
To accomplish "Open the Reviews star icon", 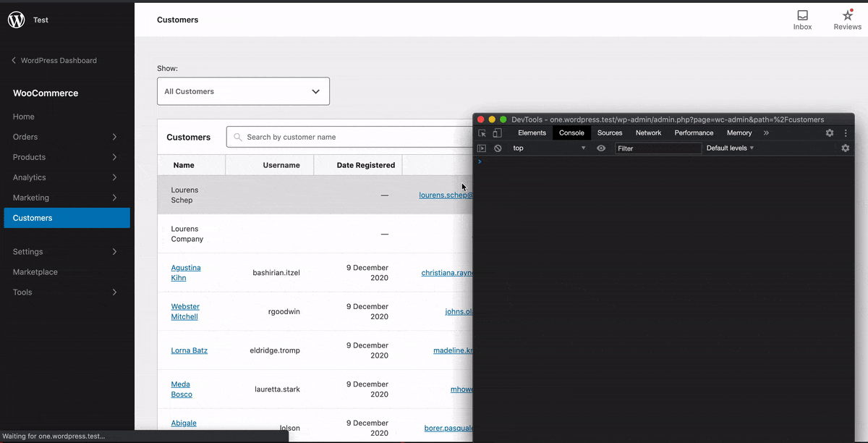I will click(846, 17).
